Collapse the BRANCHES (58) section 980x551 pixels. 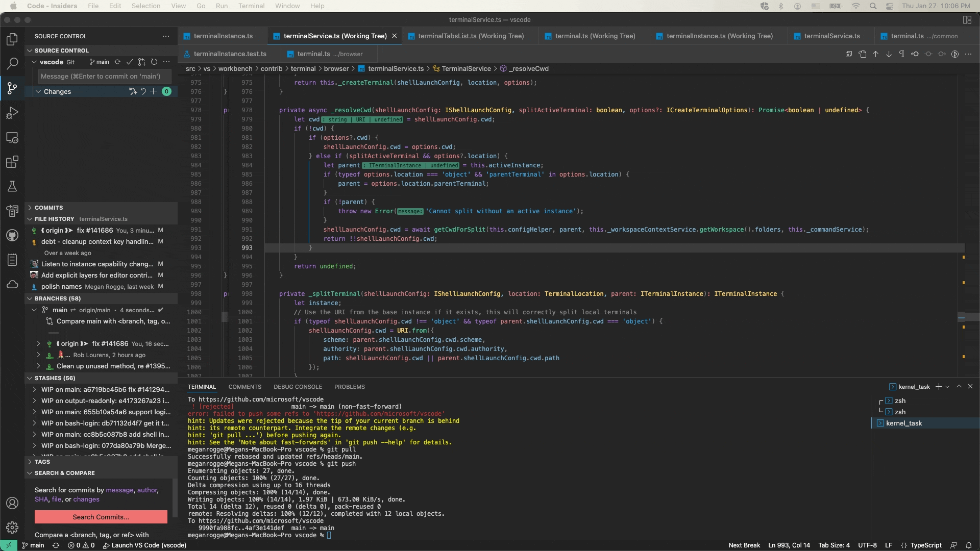(x=55, y=298)
